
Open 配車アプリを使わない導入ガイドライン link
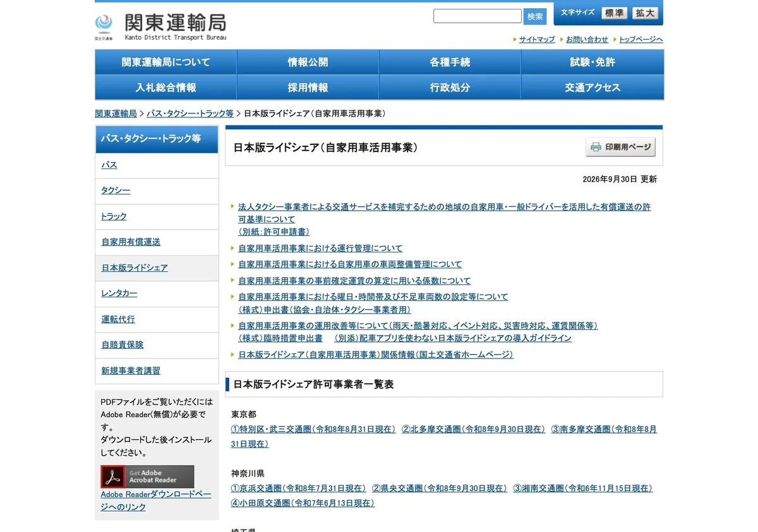click(x=453, y=338)
